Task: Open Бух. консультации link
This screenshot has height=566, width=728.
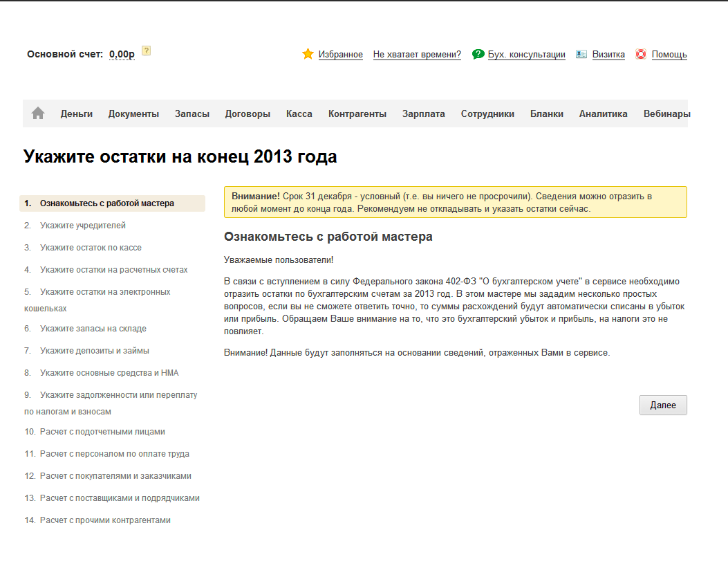Action: click(527, 55)
